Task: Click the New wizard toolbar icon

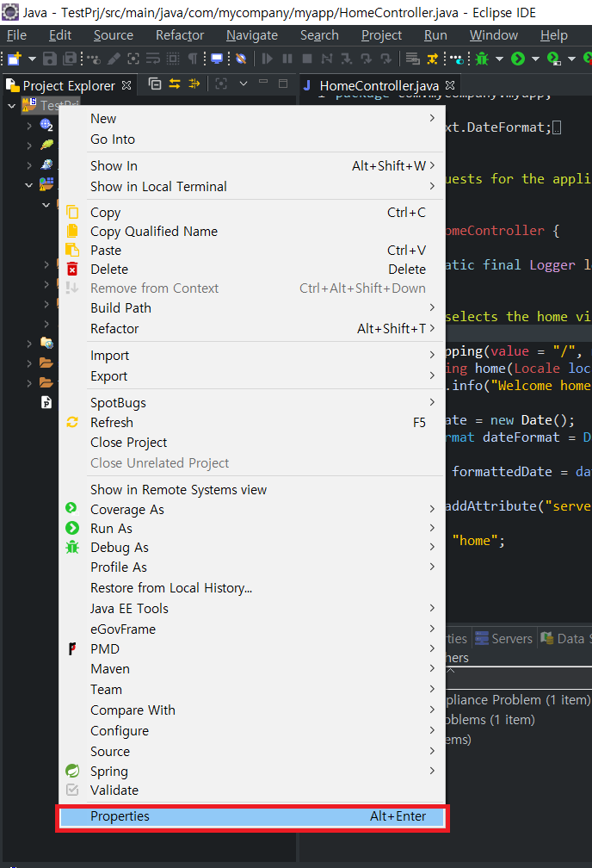Action: [14, 59]
